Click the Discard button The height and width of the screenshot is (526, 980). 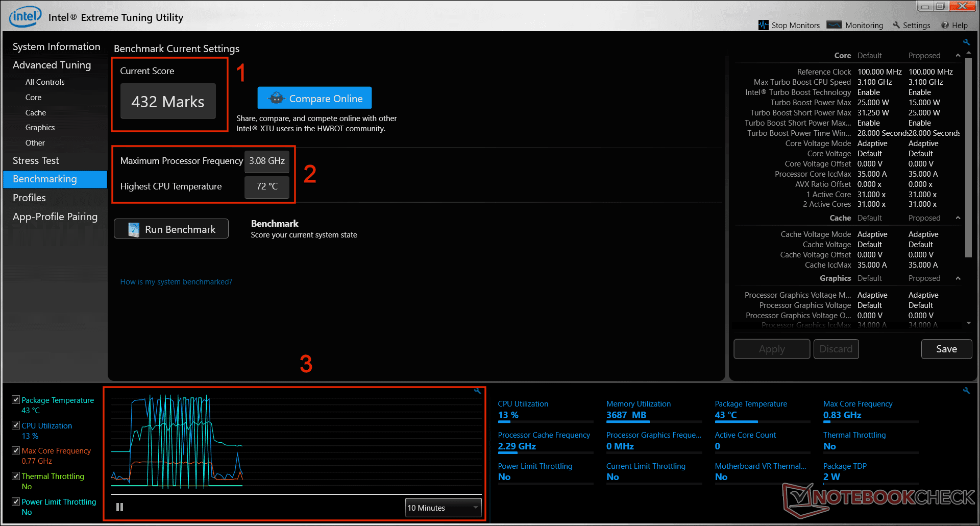836,349
